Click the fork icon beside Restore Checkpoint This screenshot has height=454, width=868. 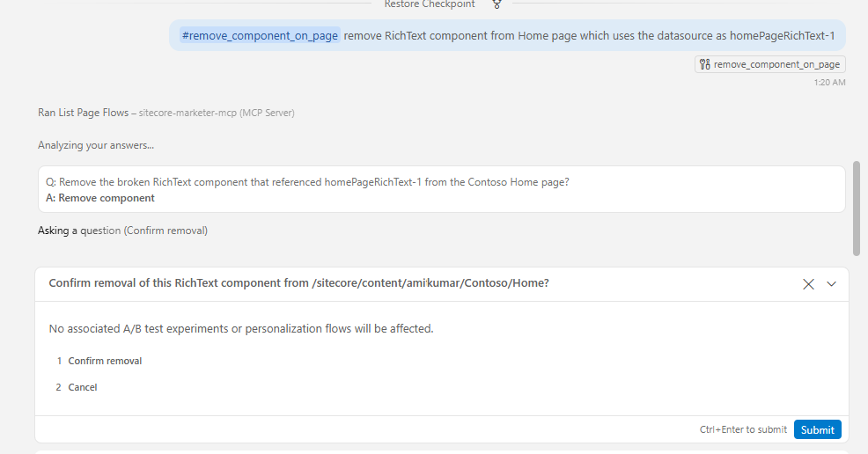tap(497, 4)
